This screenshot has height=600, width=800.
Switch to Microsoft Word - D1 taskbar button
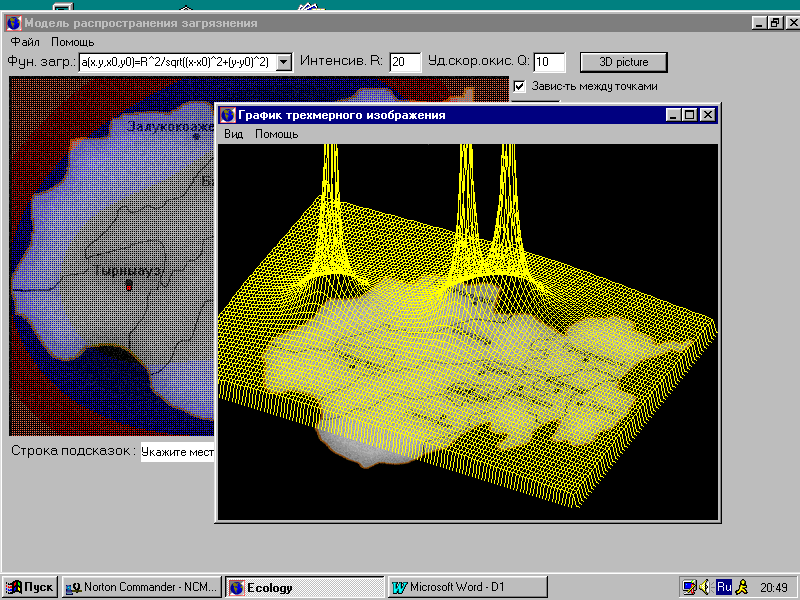pos(468,587)
